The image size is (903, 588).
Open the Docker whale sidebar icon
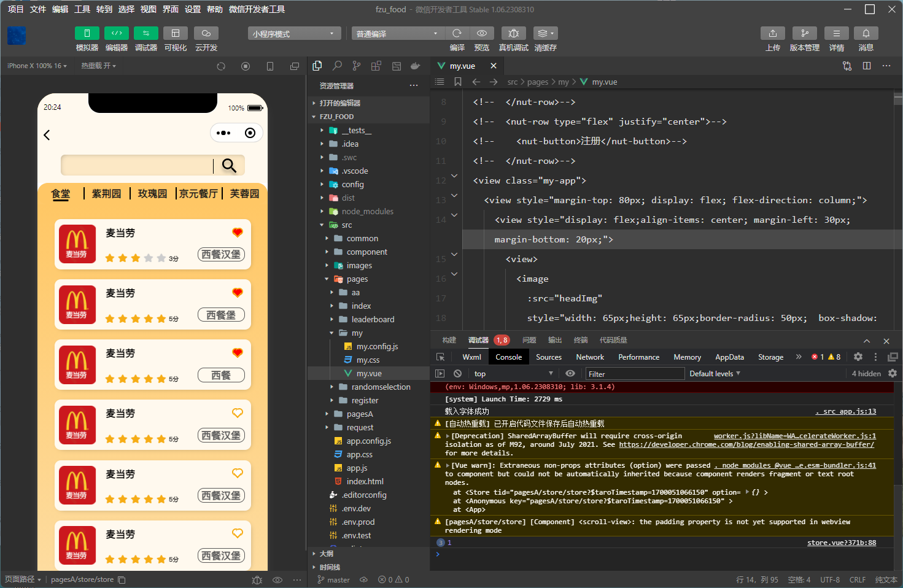(x=416, y=66)
